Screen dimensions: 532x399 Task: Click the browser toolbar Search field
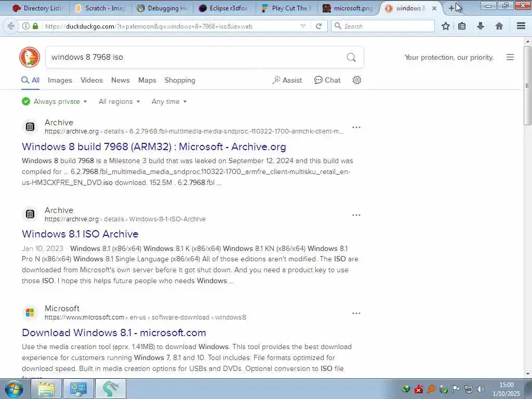coord(383,26)
